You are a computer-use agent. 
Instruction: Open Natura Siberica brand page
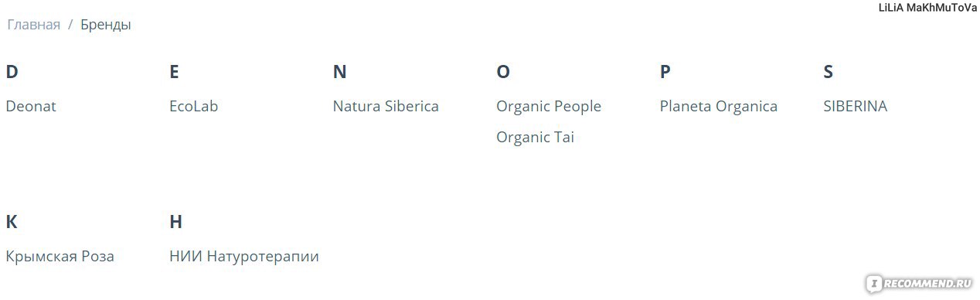[386, 106]
